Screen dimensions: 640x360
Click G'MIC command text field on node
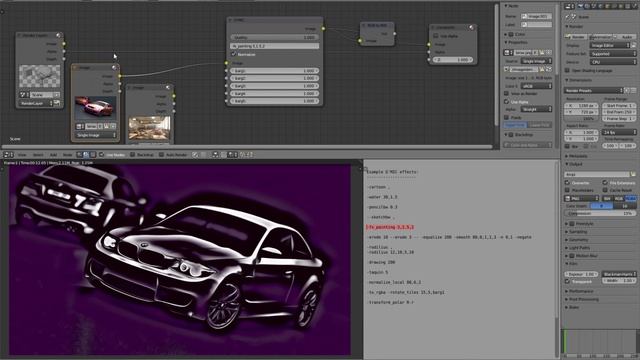[x=274, y=46]
